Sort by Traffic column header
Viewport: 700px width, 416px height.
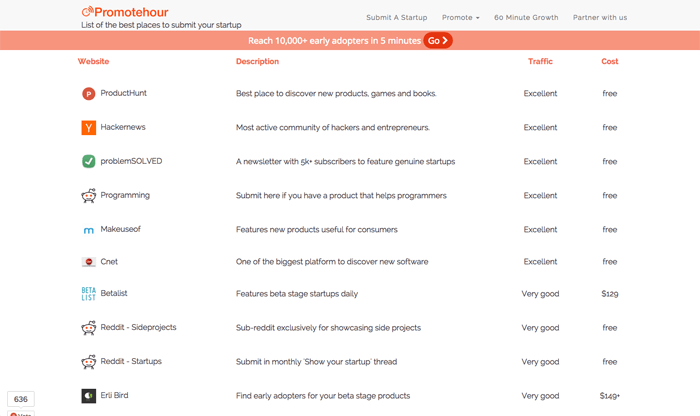[x=540, y=62]
